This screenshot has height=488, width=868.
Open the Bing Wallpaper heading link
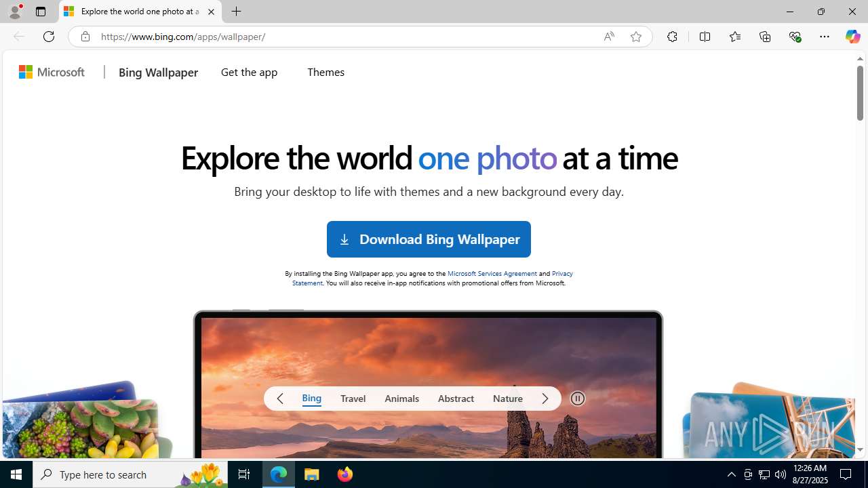pyautogui.click(x=158, y=72)
